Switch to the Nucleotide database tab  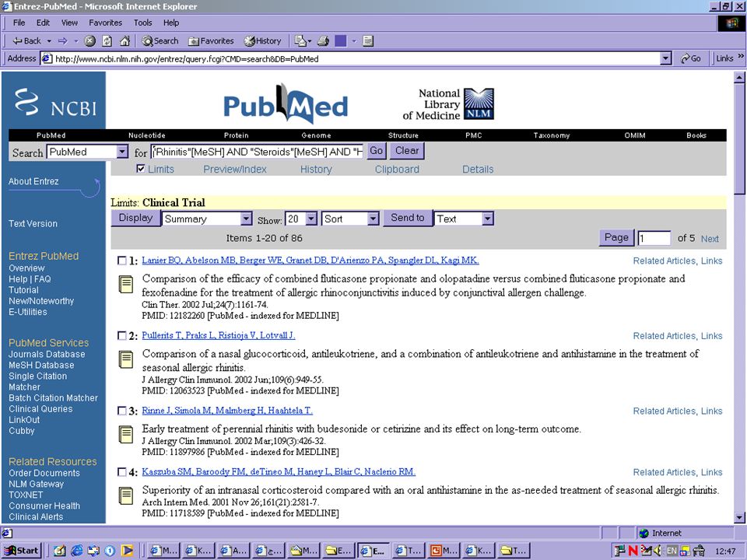[147, 135]
